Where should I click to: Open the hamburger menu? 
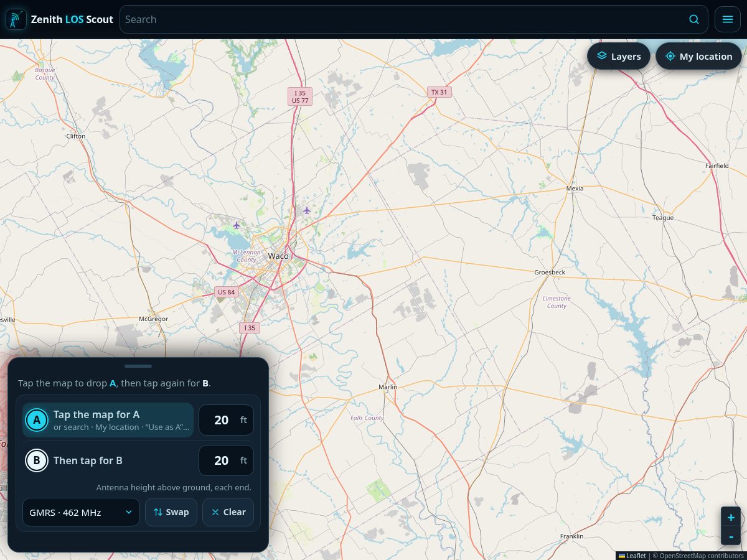728,19
